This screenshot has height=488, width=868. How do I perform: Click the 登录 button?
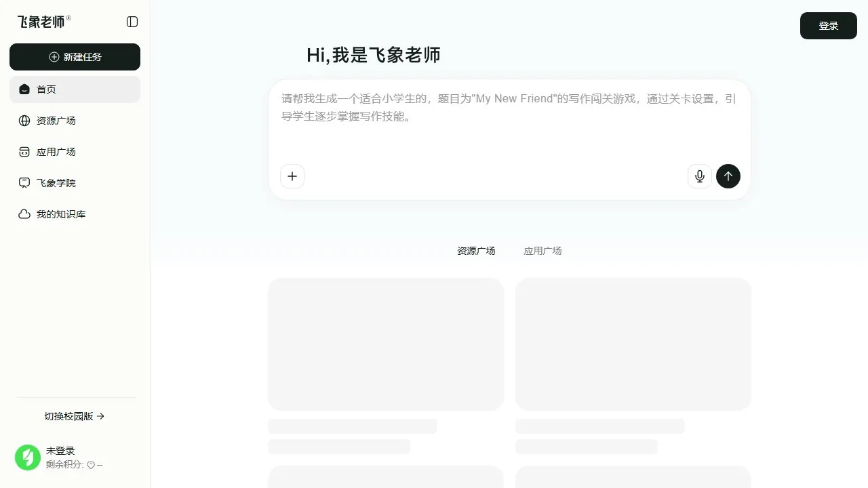[829, 26]
